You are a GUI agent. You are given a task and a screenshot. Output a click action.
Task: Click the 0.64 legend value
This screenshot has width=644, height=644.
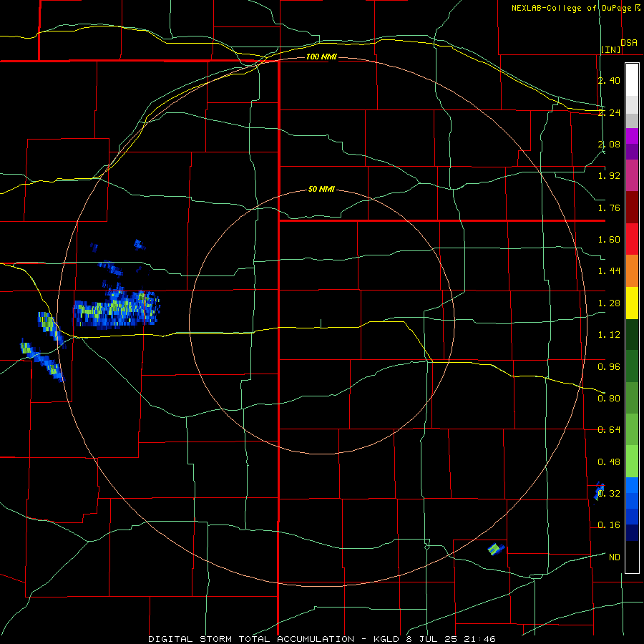[609, 430]
